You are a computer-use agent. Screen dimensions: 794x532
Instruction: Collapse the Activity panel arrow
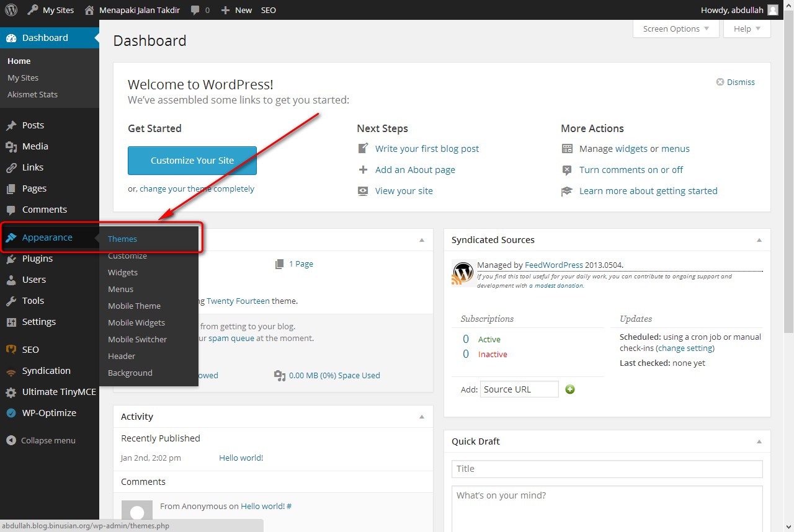[422, 417]
